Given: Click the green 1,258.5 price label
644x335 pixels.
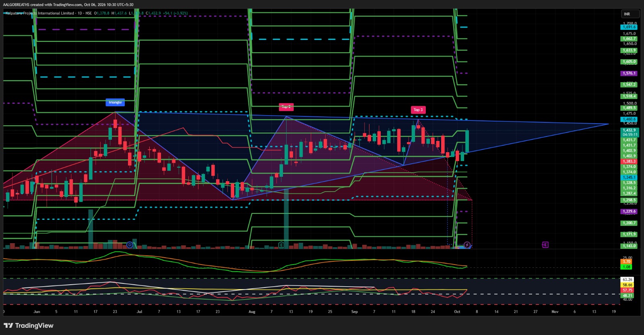Looking at the screenshot, I should [x=629, y=200].
